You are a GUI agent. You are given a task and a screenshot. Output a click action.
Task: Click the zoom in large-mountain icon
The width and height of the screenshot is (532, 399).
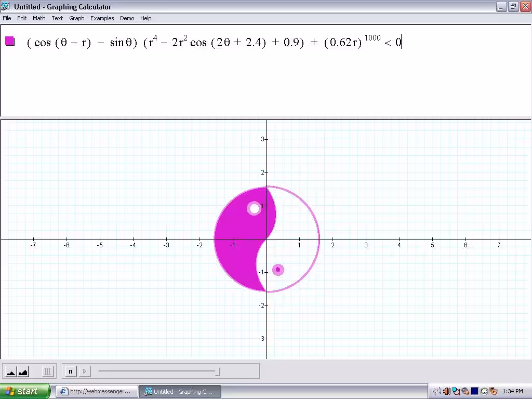pos(23,371)
